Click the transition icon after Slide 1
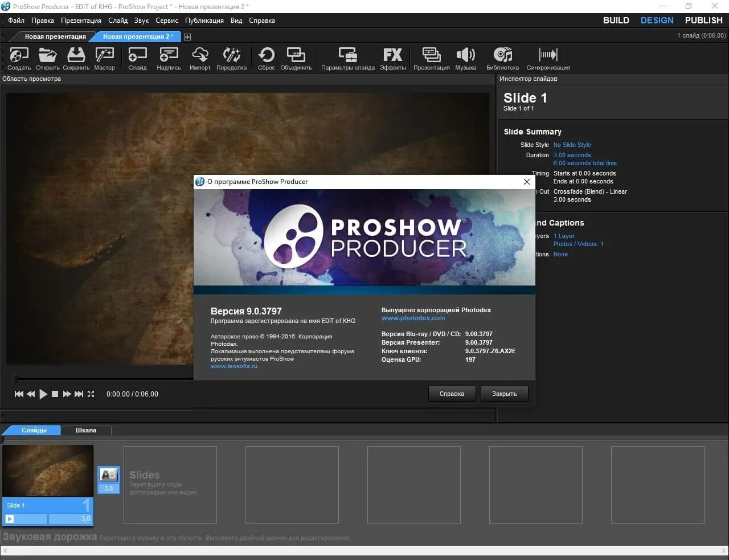 [108, 475]
